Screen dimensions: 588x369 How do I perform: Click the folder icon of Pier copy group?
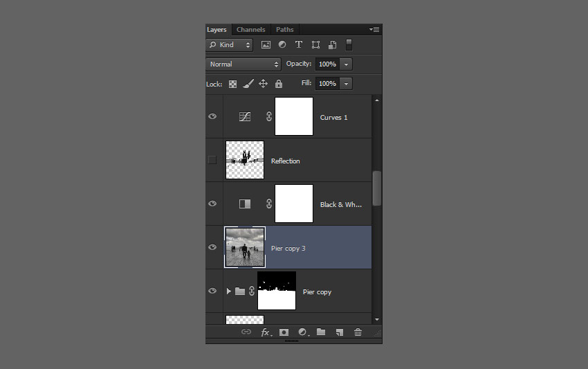[x=240, y=291]
